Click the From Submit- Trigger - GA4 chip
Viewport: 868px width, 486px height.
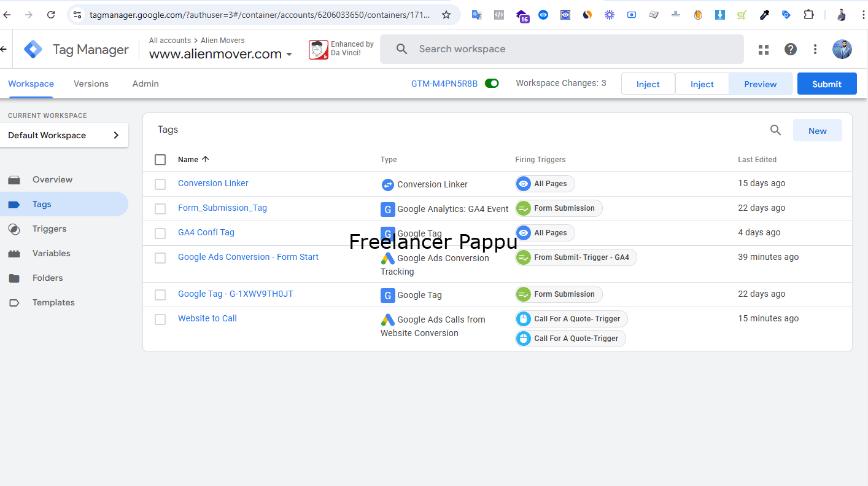576,257
